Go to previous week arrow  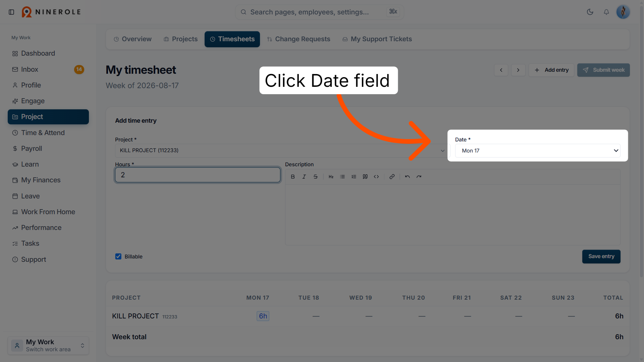click(501, 70)
